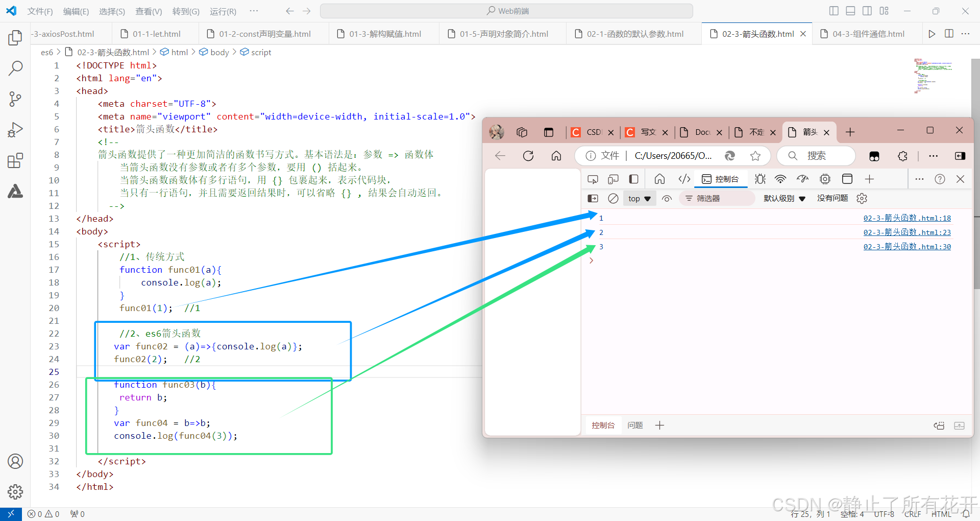Open the 文件(F) menu

click(x=40, y=11)
